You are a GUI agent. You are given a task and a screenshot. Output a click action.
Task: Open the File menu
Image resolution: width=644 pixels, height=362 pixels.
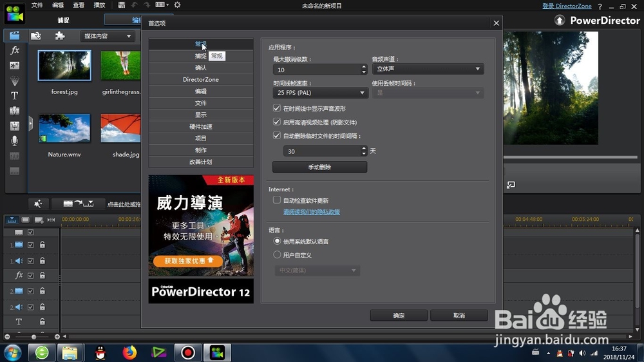37,5
